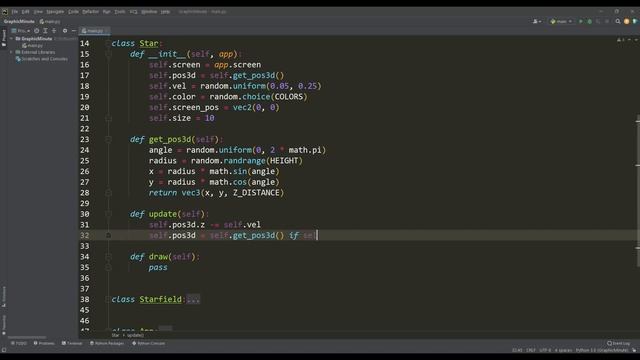640x360 pixels.
Task: Fold the class Star block
Action: 108,43
